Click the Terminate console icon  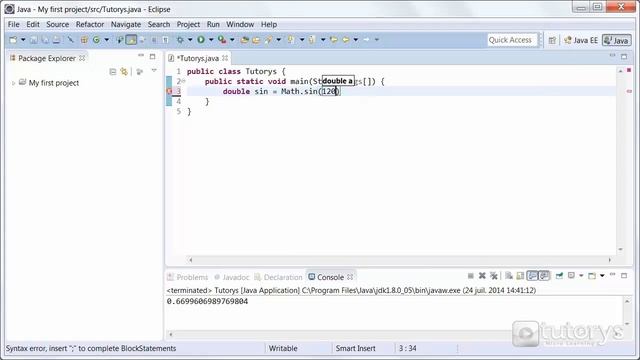[471, 276]
